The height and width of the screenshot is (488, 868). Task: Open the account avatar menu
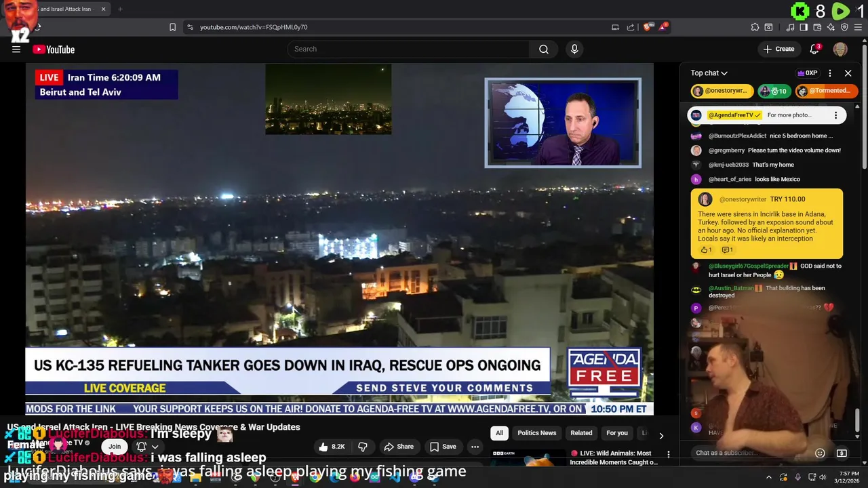(840, 49)
